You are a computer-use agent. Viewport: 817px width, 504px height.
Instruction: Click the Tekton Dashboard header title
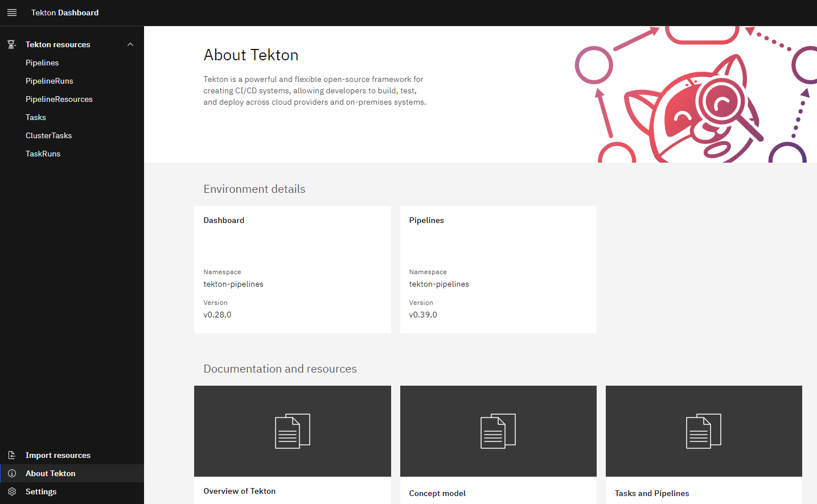[65, 13]
